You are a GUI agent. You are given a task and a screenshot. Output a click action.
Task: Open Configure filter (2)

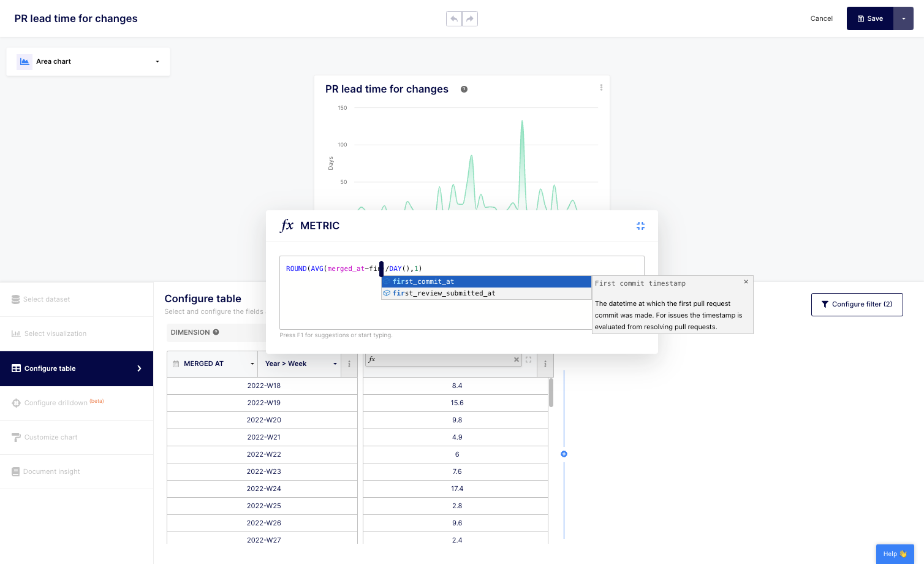pos(857,304)
